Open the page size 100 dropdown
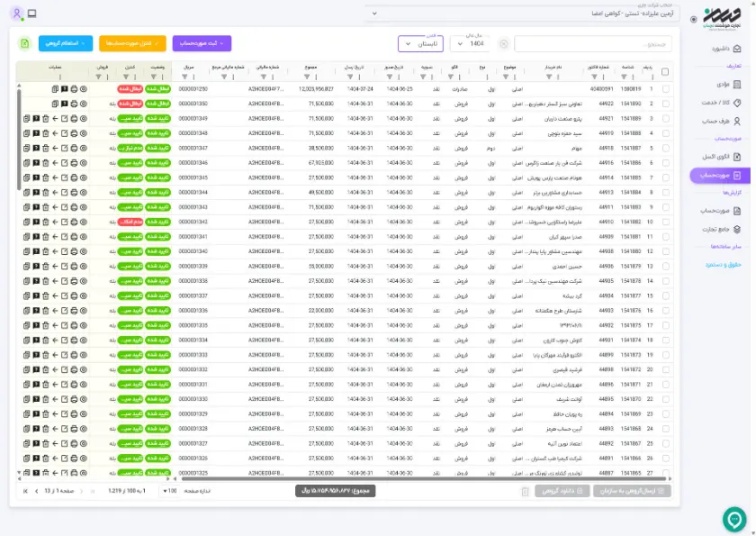This screenshot has width=756, height=536. 170,491
